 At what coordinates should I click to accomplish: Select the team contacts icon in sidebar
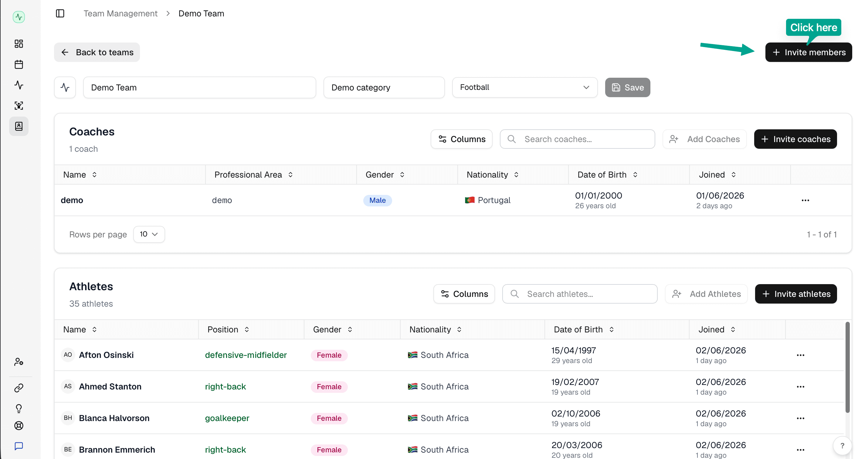[19, 126]
